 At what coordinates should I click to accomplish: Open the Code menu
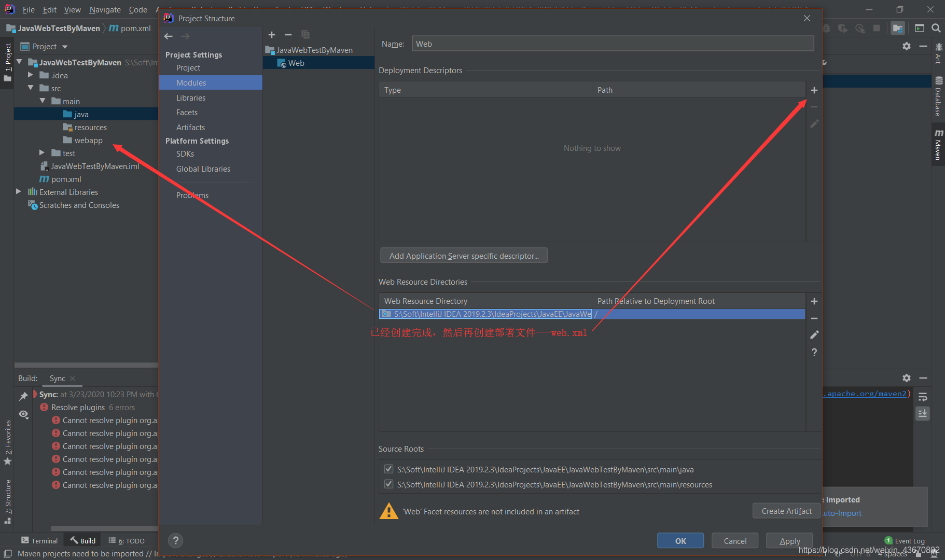[138, 9]
